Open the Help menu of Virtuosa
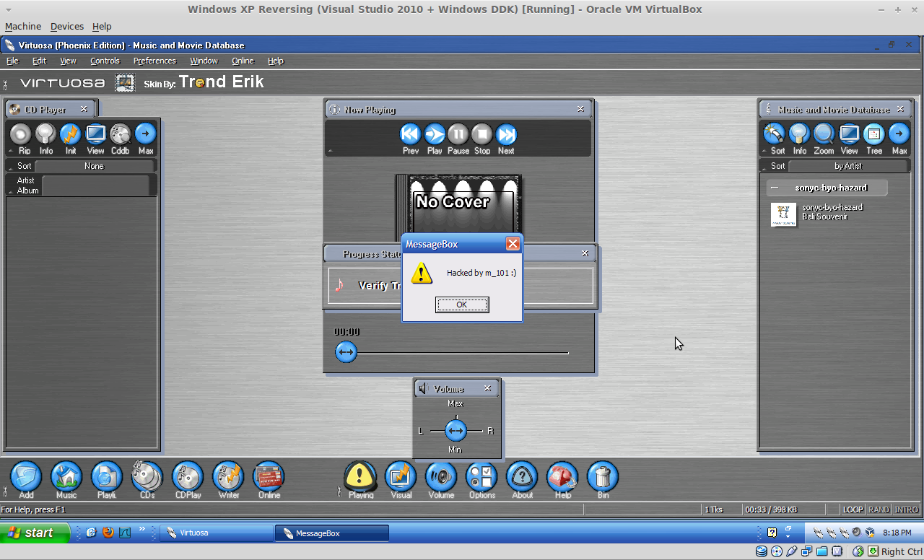Screen dimensions: 924x560 (x=276, y=61)
